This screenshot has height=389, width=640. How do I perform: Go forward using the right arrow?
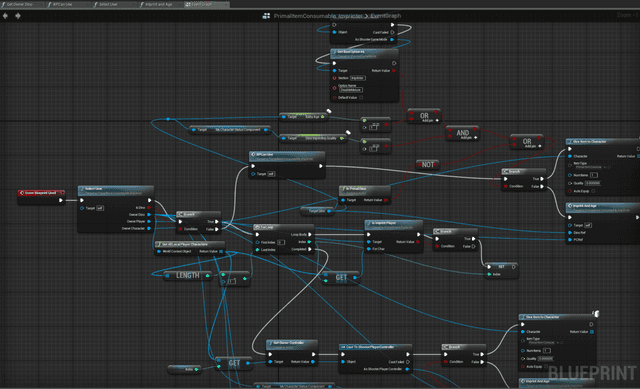click(18, 16)
